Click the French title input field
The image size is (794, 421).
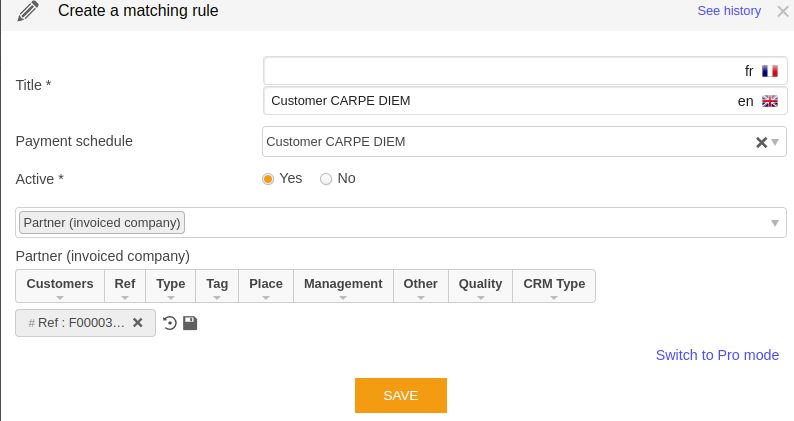click(500, 71)
